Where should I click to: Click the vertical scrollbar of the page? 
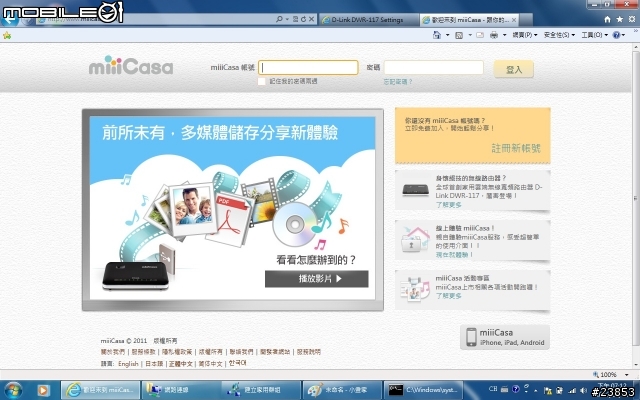636,204
